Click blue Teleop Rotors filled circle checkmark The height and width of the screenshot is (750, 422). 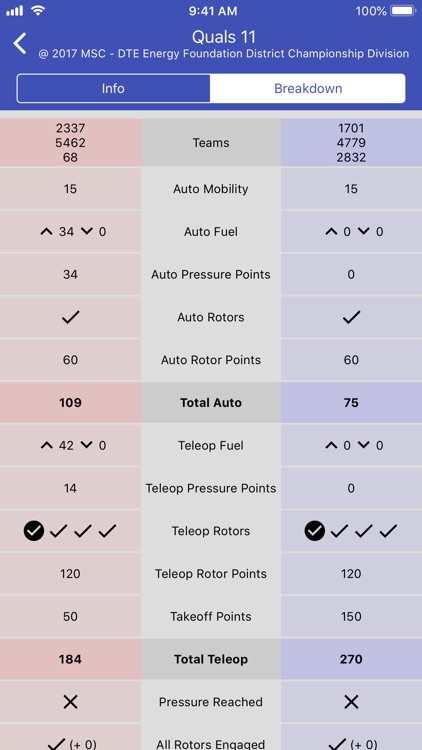tap(315, 531)
